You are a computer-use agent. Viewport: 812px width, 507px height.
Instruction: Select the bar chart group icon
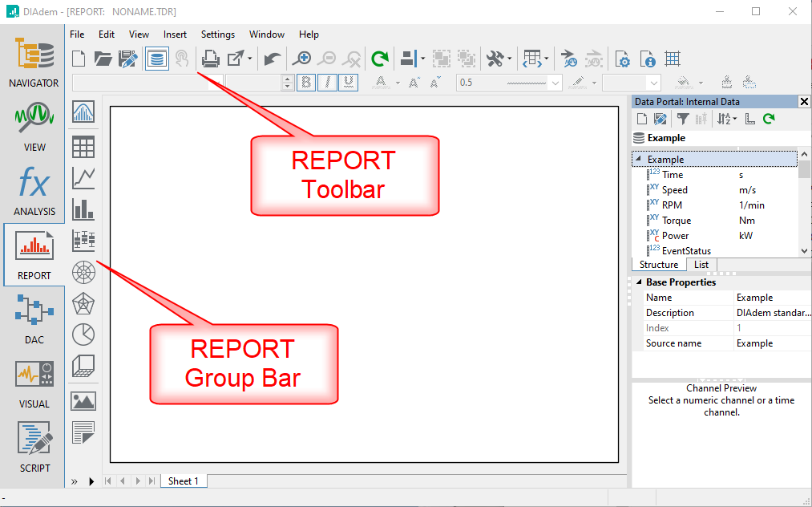pos(83,209)
